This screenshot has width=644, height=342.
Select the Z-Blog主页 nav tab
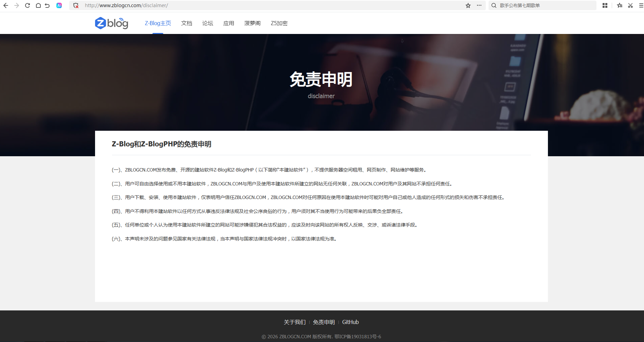[158, 23]
